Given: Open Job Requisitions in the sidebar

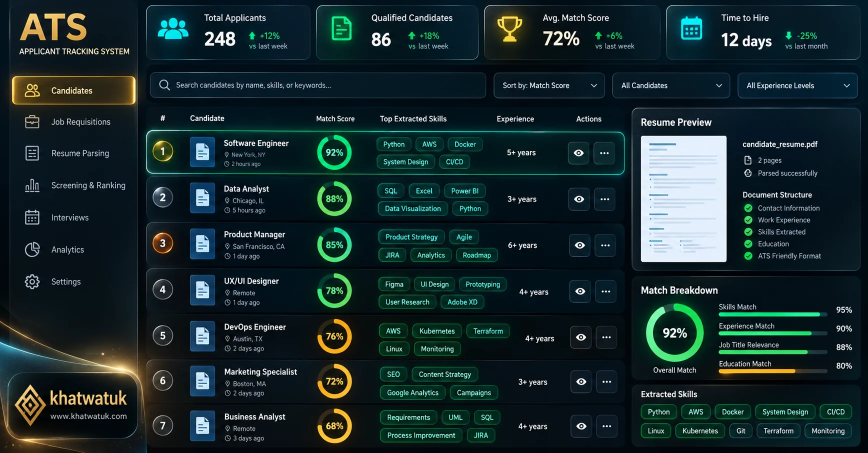Looking at the screenshot, I should tap(80, 122).
